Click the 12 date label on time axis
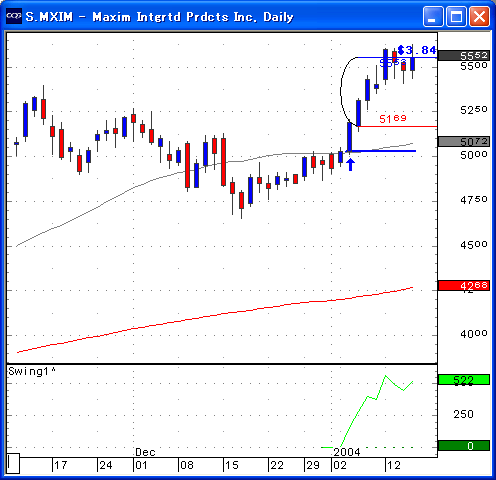The image size is (496, 480). tap(394, 465)
